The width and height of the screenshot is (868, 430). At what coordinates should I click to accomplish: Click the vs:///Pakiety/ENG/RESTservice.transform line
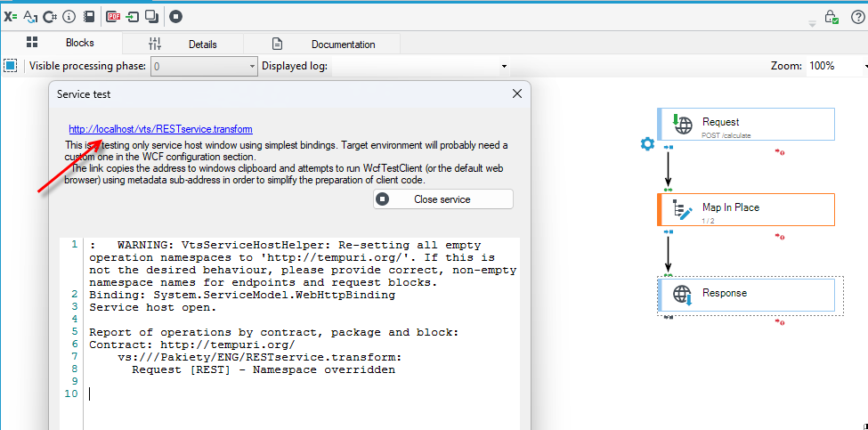point(260,358)
